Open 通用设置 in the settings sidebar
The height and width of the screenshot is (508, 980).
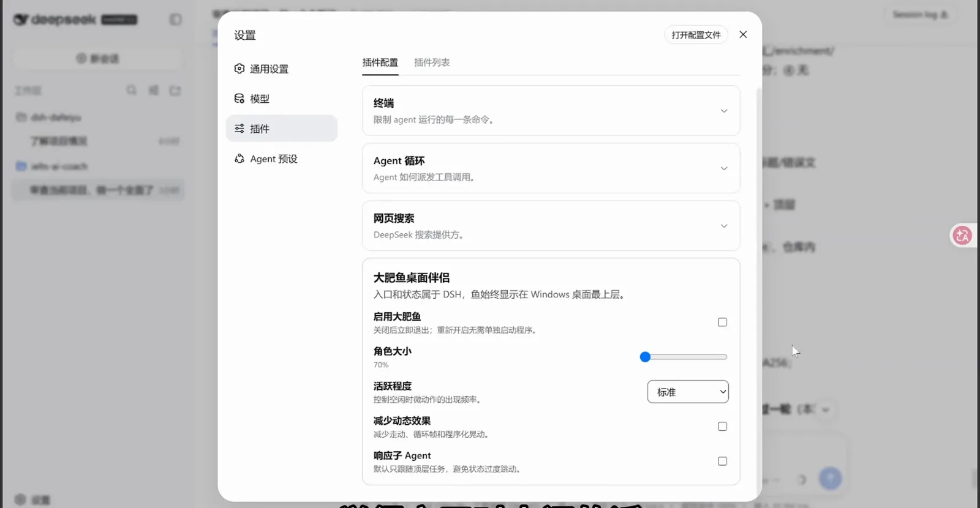pyautogui.click(x=281, y=69)
